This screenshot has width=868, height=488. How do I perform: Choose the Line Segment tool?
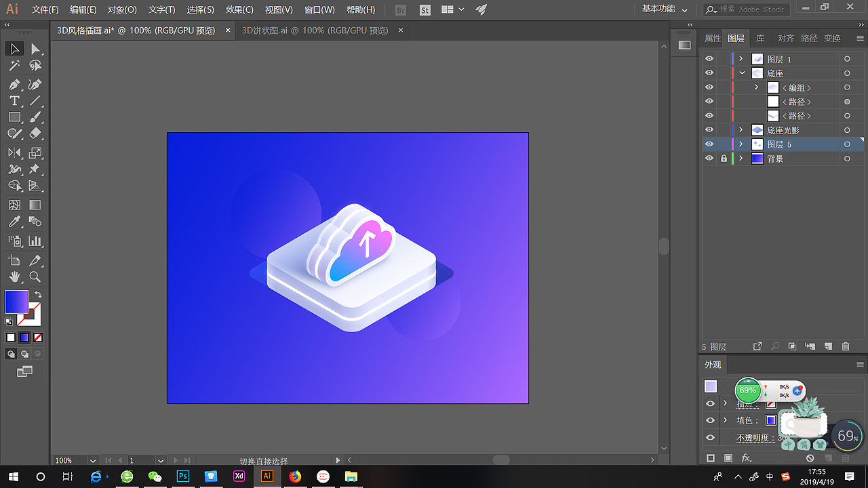pos(35,101)
